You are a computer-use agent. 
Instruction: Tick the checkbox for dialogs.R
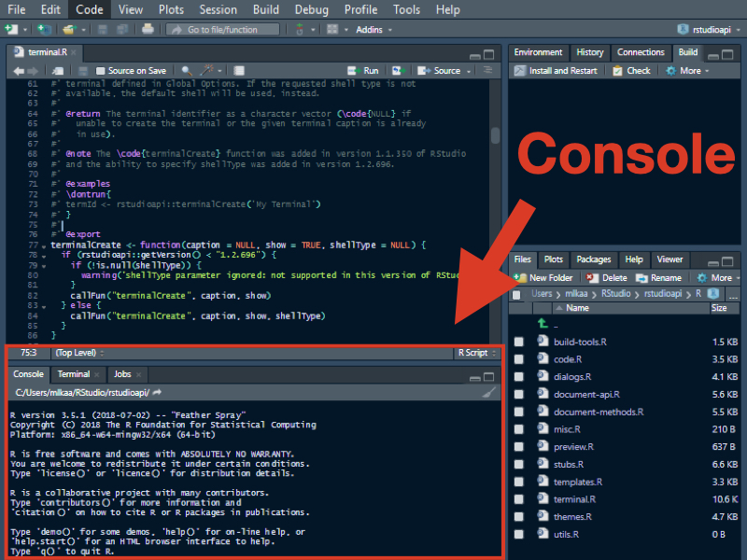click(519, 377)
